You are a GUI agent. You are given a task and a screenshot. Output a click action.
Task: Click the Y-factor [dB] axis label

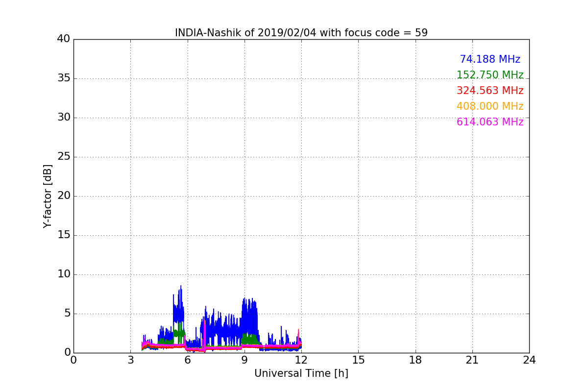pyautogui.click(x=48, y=196)
